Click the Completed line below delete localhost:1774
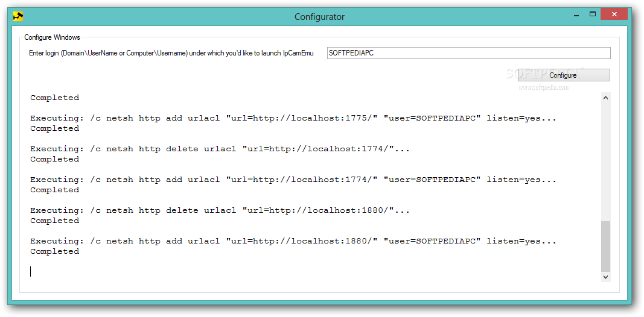The image size is (644, 317). click(x=55, y=160)
